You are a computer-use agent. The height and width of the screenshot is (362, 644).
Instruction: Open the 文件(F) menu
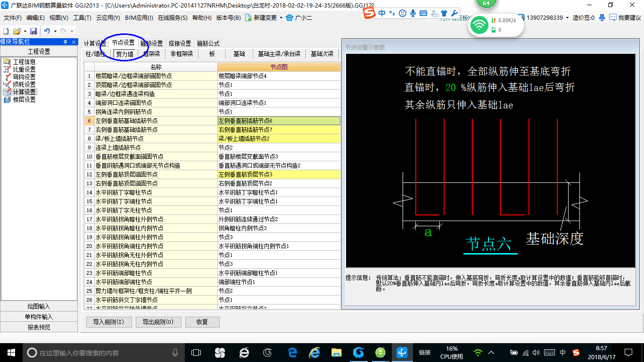(13, 18)
